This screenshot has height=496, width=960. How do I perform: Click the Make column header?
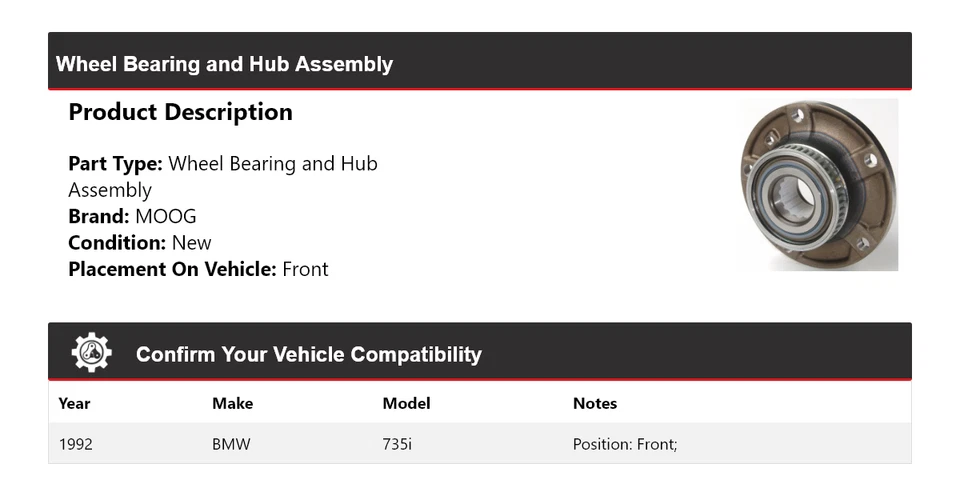pyautogui.click(x=232, y=404)
